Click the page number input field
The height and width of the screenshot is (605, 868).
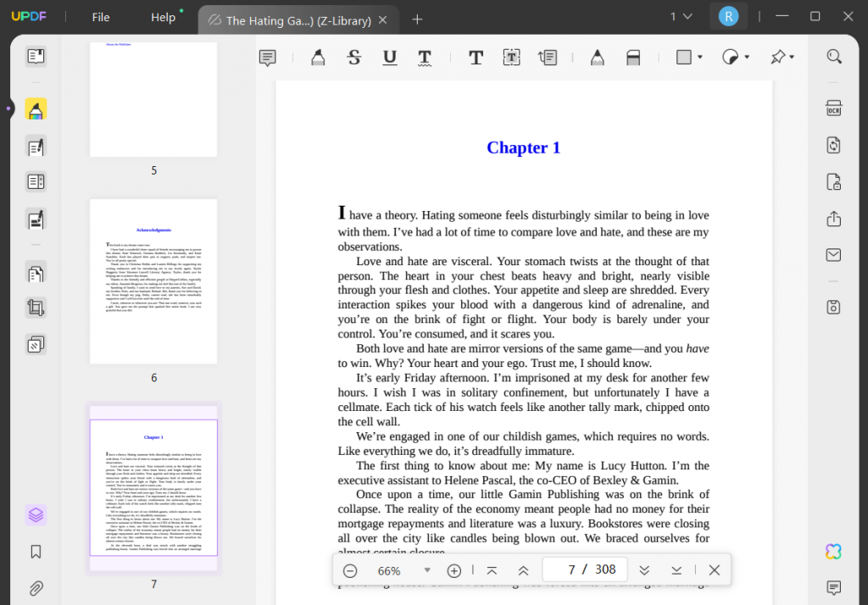(584, 569)
